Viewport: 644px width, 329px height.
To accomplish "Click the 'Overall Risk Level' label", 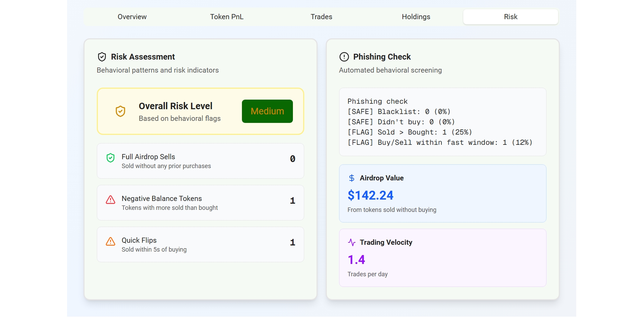I will click(x=176, y=106).
